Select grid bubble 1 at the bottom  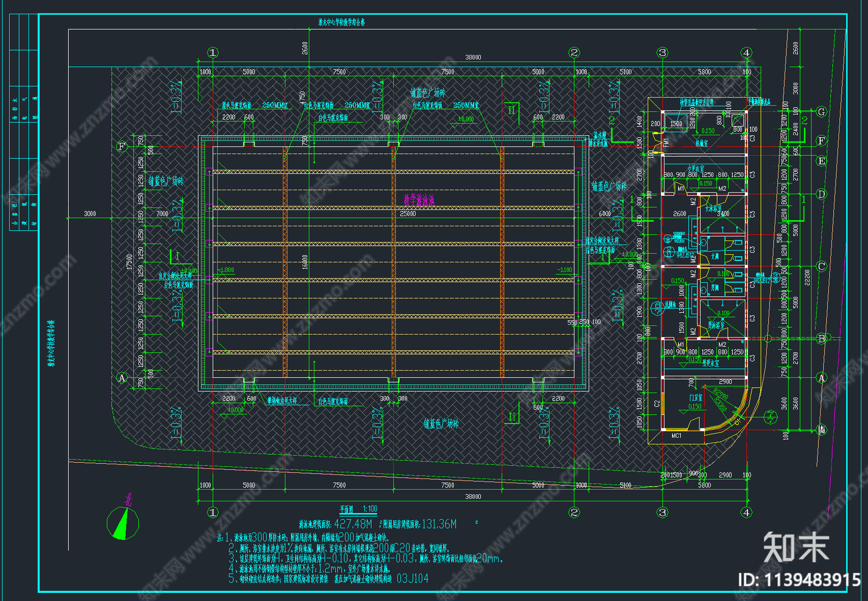[213, 512]
